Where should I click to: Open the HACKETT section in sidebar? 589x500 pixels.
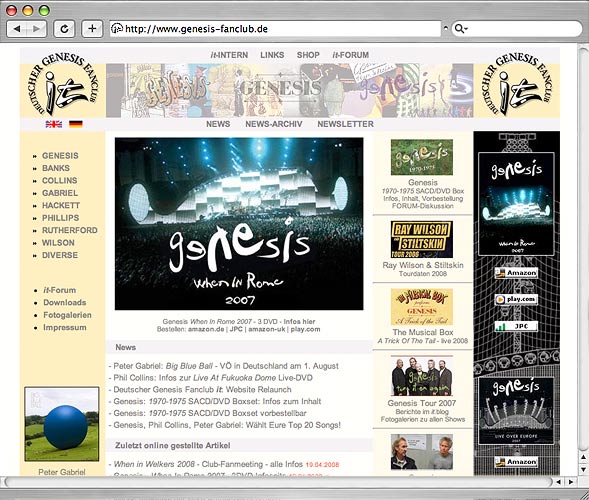click(61, 205)
